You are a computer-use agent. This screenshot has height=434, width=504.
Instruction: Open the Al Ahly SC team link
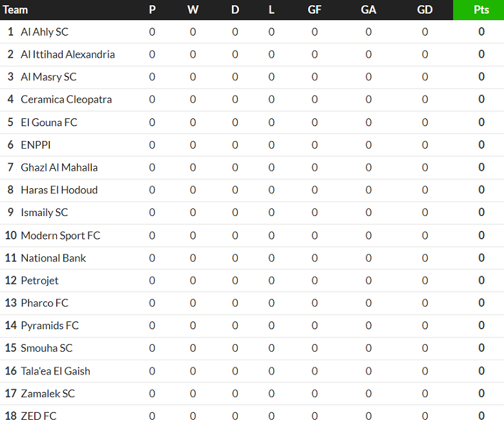click(x=45, y=32)
